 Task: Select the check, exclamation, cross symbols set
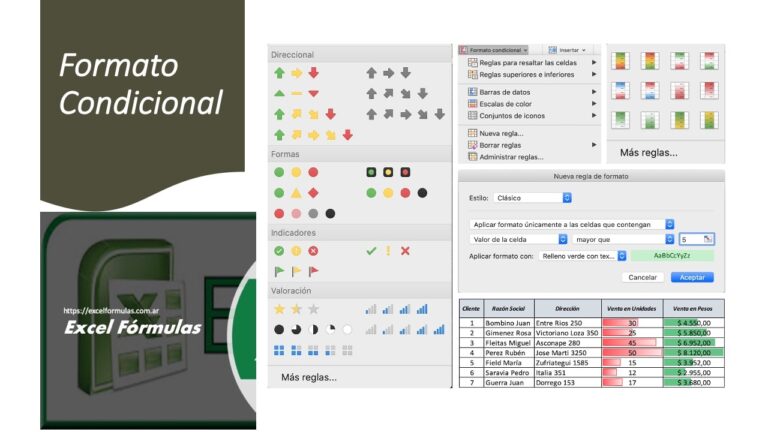tap(388, 251)
